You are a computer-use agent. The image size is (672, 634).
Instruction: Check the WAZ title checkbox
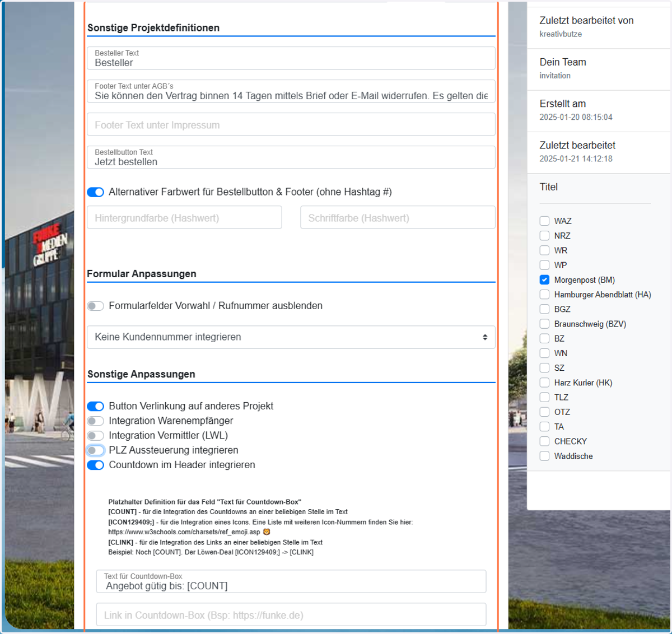pos(544,221)
